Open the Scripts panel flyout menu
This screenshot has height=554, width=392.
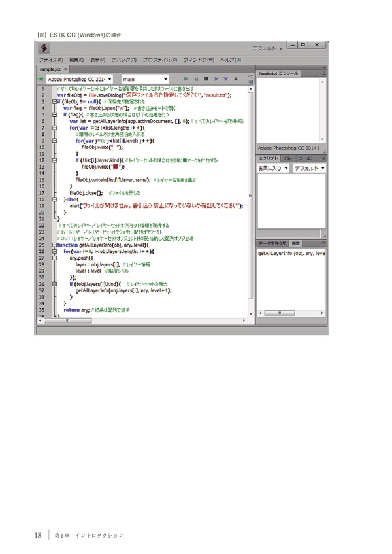tap(323, 158)
